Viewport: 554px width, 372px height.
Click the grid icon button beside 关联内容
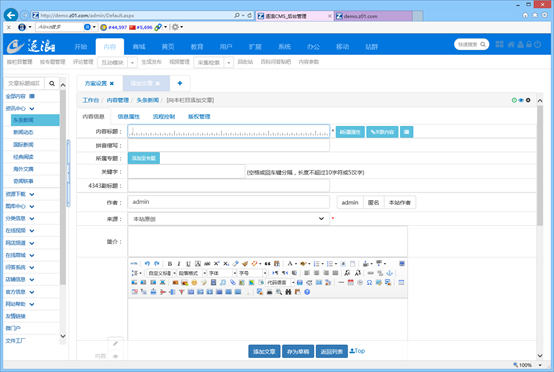coord(406,132)
